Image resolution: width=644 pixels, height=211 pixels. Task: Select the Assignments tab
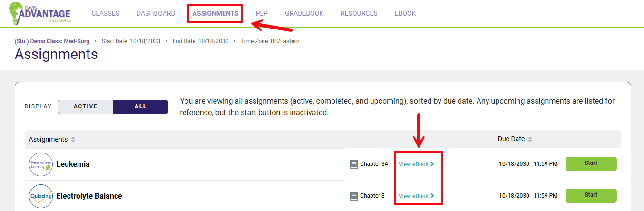[x=215, y=14]
